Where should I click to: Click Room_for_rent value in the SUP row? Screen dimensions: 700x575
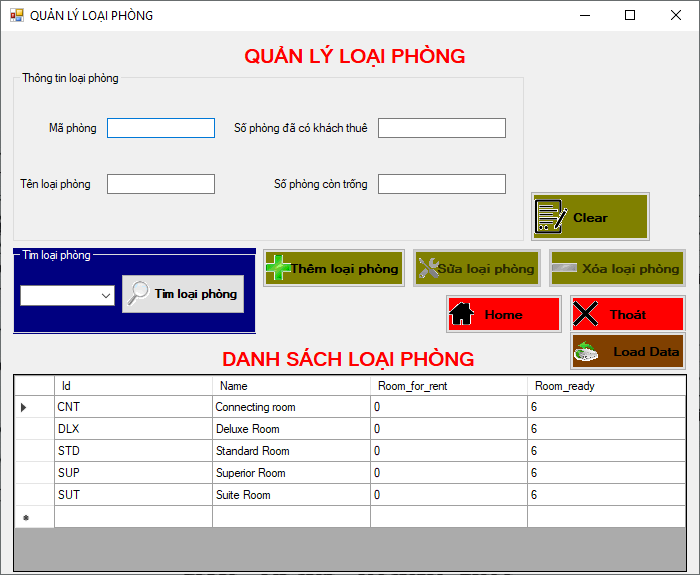449,473
